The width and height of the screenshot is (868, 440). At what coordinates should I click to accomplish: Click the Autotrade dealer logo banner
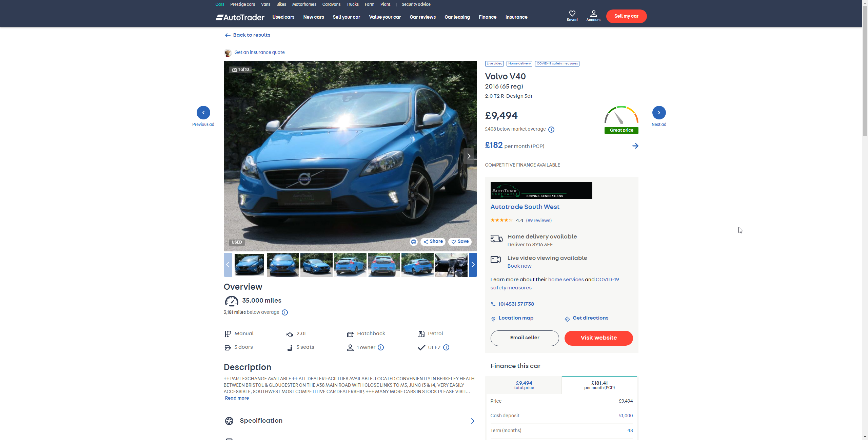click(541, 191)
